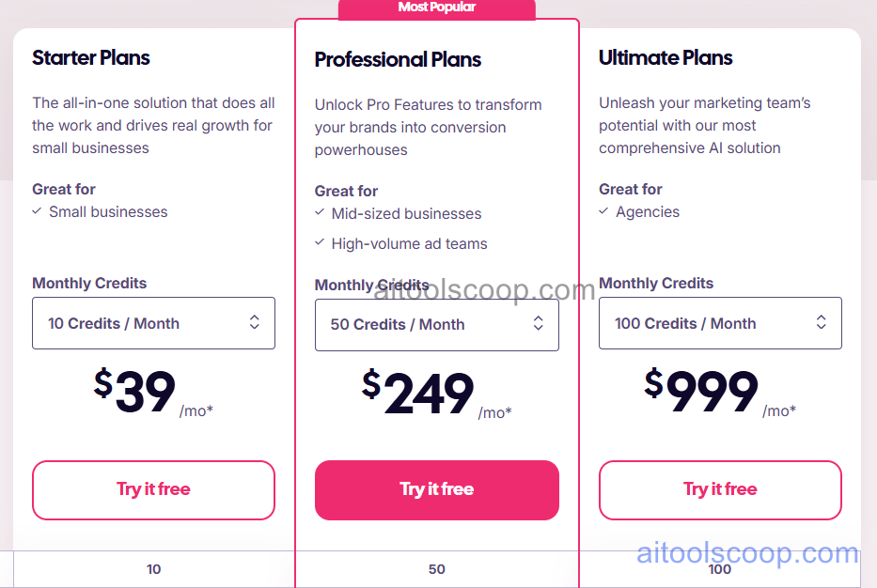Click the Professional Plans heading

click(x=397, y=59)
